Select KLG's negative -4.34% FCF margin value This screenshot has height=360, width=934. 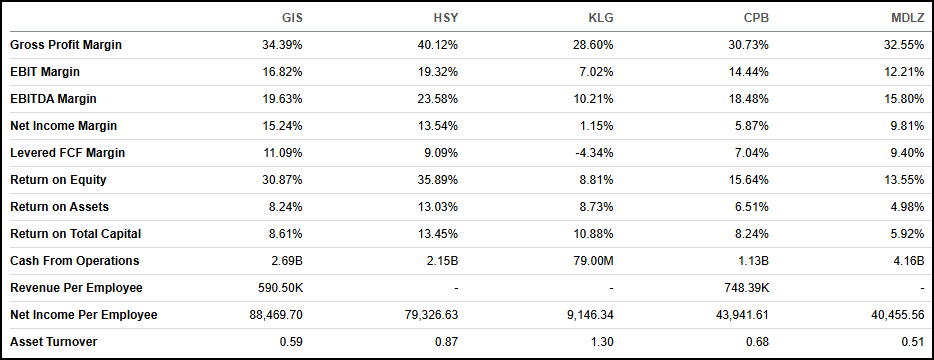(596, 153)
